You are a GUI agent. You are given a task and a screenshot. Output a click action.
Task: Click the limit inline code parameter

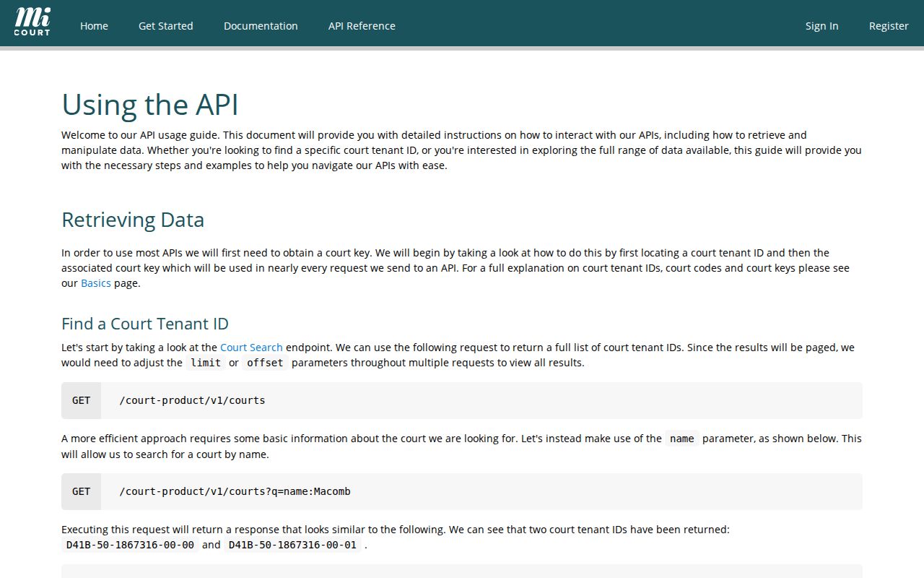pyautogui.click(x=206, y=363)
